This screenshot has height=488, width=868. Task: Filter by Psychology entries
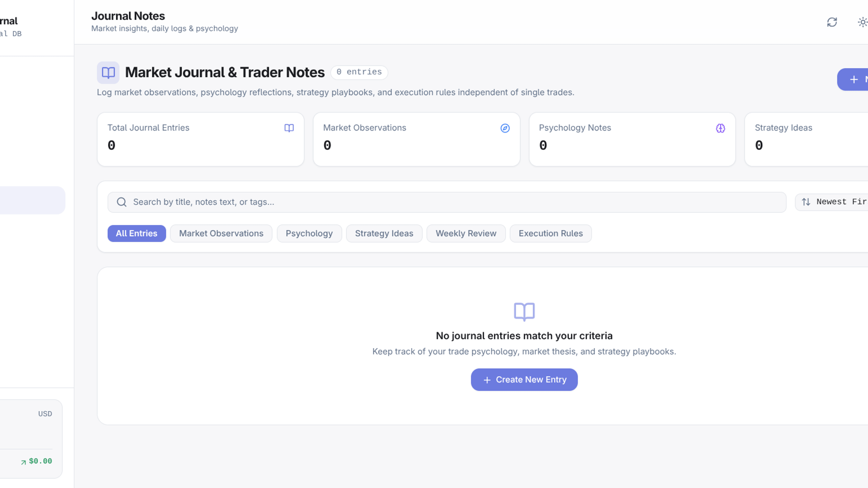click(309, 233)
